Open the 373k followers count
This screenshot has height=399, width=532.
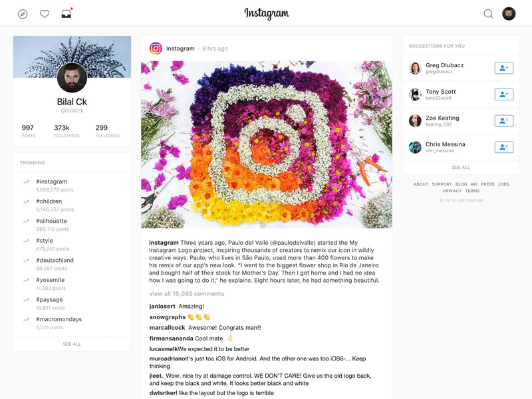(66, 130)
